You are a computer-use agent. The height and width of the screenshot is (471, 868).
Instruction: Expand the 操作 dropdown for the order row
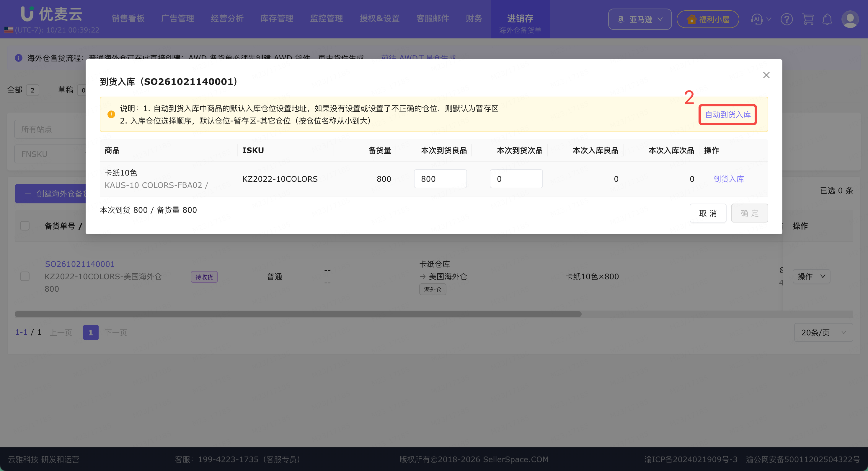coord(811,277)
